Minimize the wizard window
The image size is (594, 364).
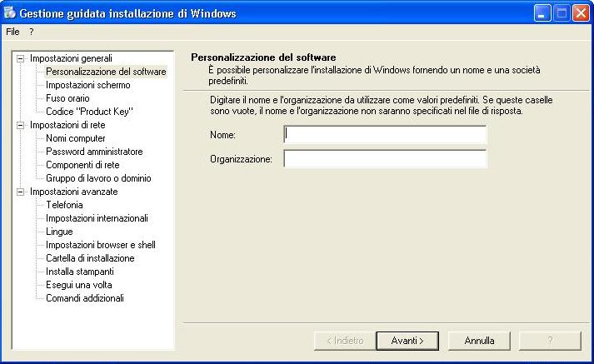tap(542, 13)
